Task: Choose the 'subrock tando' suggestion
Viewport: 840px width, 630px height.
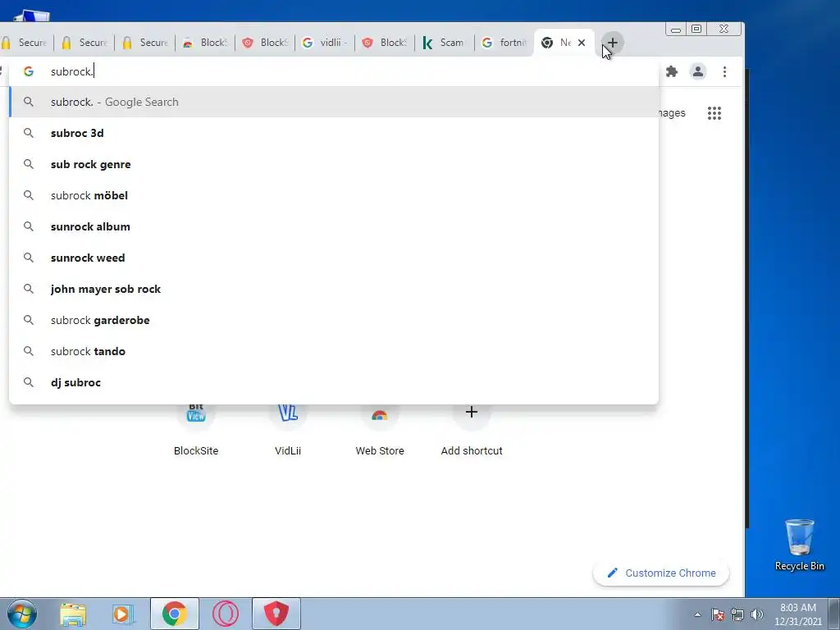Action: [334, 351]
